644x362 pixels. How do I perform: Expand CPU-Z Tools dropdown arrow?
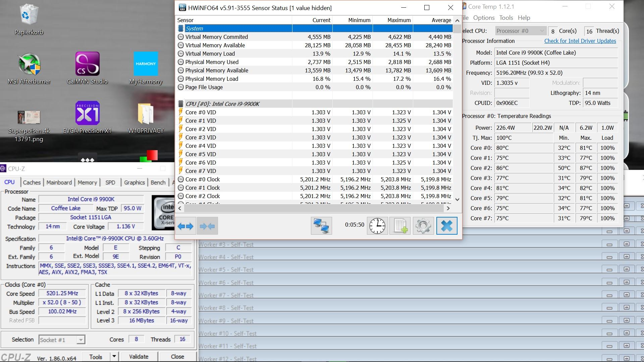114,357
